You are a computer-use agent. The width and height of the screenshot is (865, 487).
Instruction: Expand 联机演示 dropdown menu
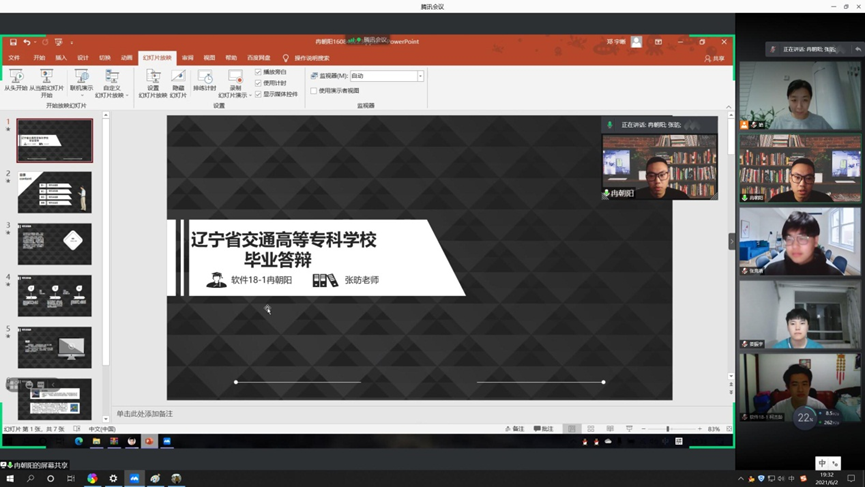click(x=82, y=95)
